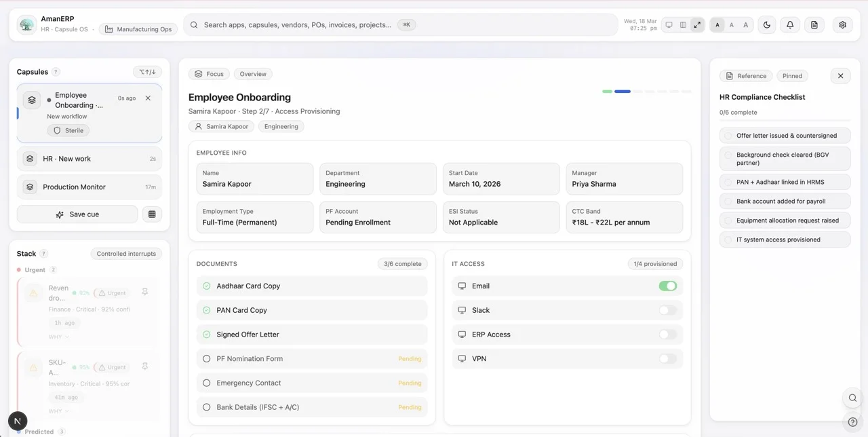The width and height of the screenshot is (868, 437).
Task: Open the document notes icon in header
Action: (x=814, y=25)
